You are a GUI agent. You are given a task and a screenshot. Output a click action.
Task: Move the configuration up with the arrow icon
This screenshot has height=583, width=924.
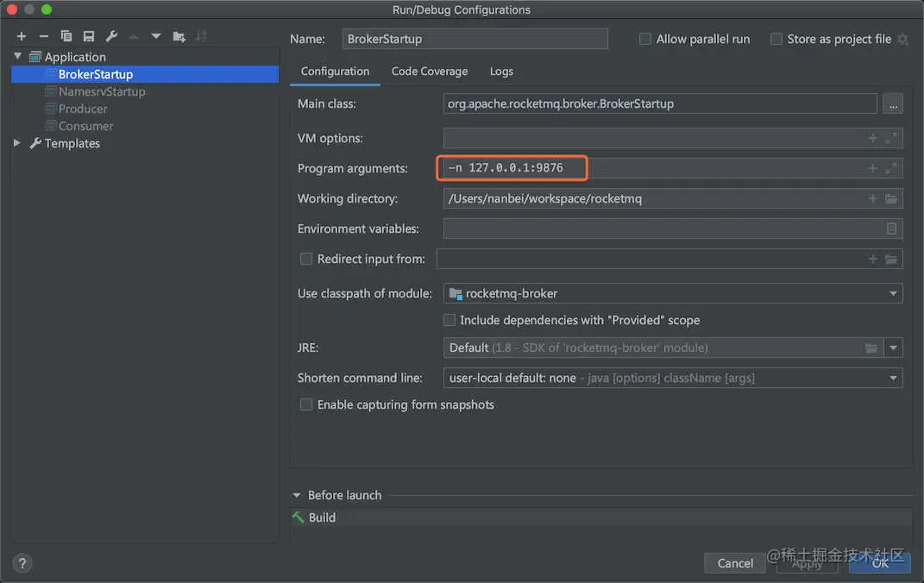[x=133, y=36]
